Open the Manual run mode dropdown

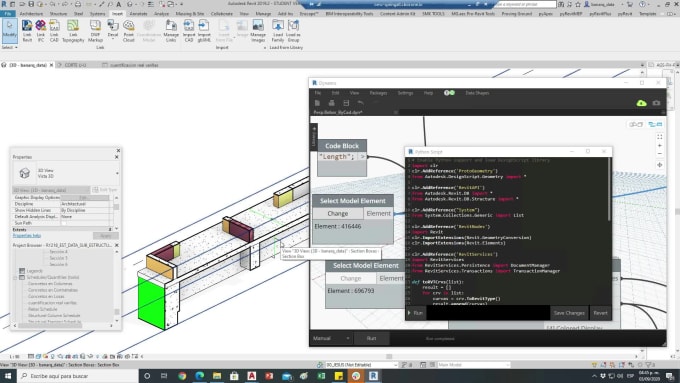331,338
